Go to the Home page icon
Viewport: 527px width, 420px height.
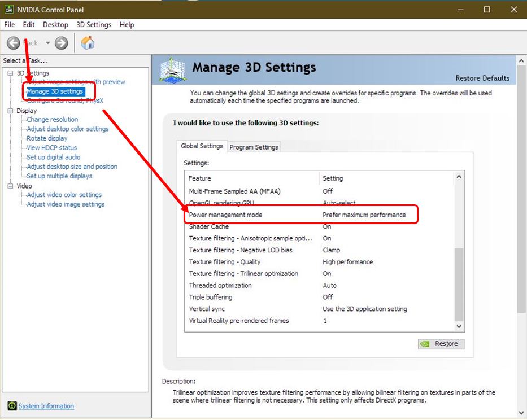click(88, 43)
